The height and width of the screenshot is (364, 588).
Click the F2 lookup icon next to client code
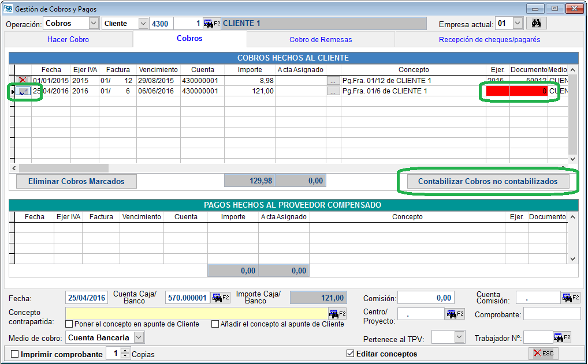tap(211, 24)
